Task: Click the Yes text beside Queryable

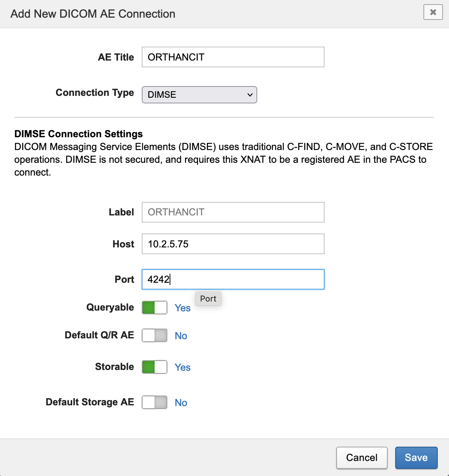Action: pyautogui.click(x=182, y=308)
